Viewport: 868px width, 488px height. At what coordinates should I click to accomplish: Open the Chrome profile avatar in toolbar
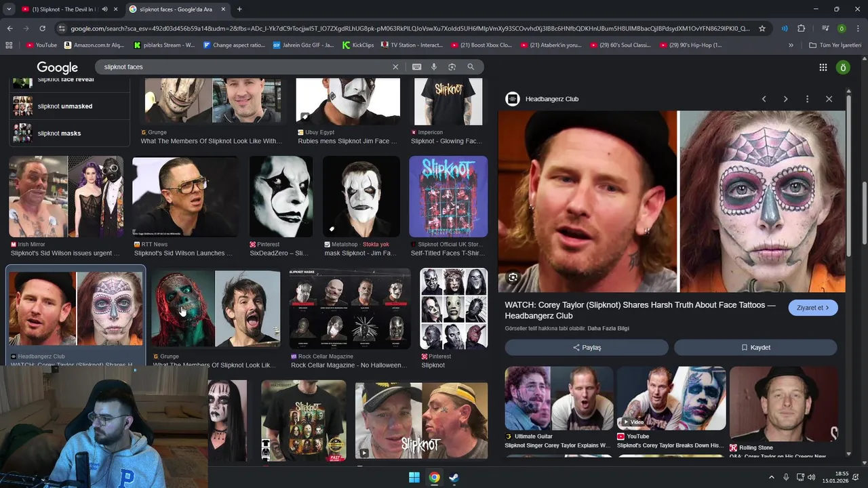coord(842,28)
